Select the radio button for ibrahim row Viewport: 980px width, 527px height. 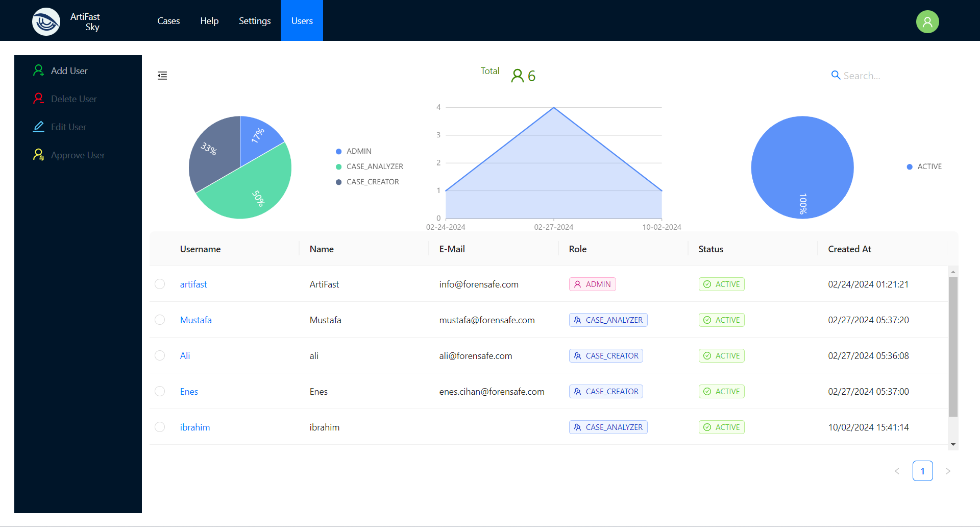pyautogui.click(x=160, y=427)
